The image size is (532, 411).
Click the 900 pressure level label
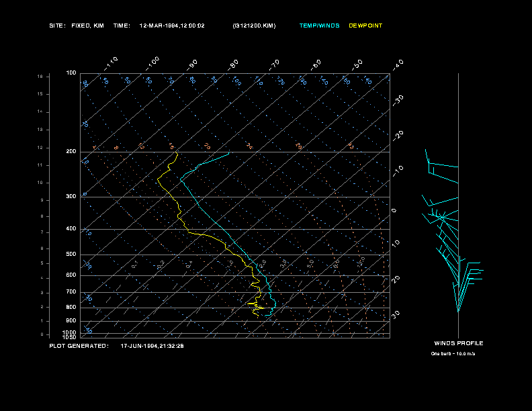tap(71, 321)
